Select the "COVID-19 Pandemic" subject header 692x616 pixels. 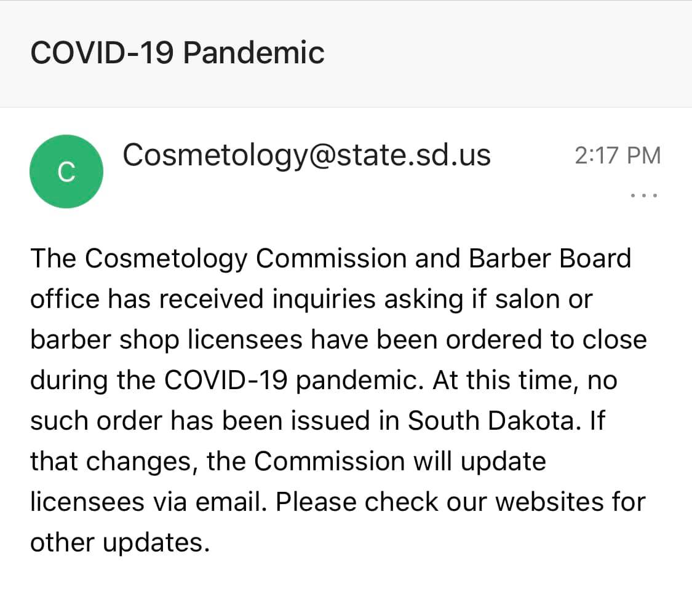click(177, 52)
